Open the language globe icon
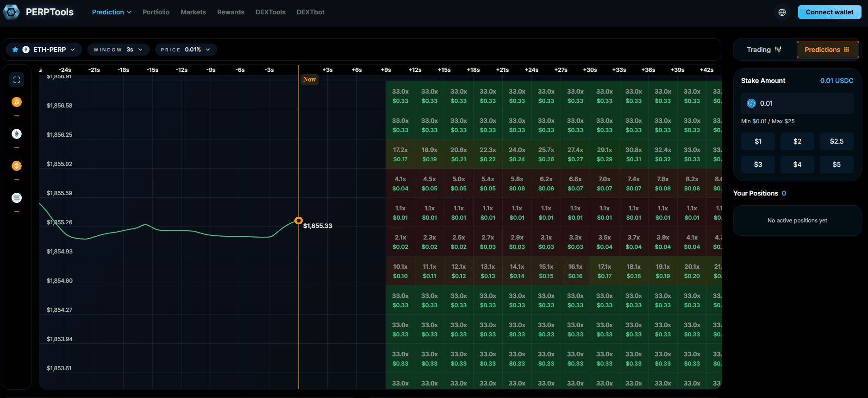 point(782,13)
